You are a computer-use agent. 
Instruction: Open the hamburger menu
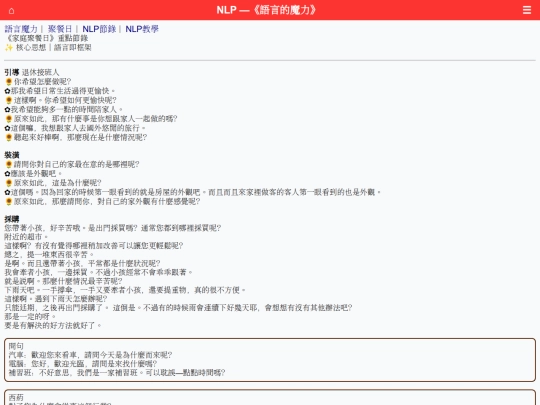coord(527,10)
